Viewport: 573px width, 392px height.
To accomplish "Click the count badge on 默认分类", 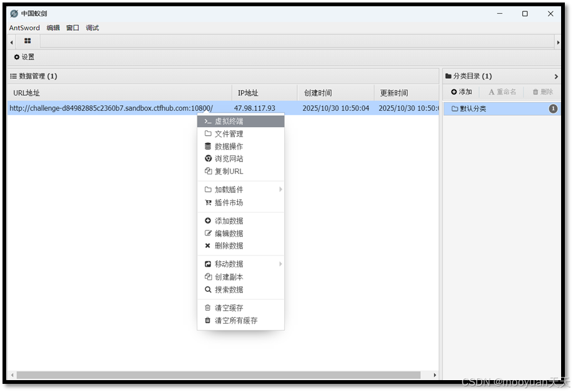I will click(553, 108).
